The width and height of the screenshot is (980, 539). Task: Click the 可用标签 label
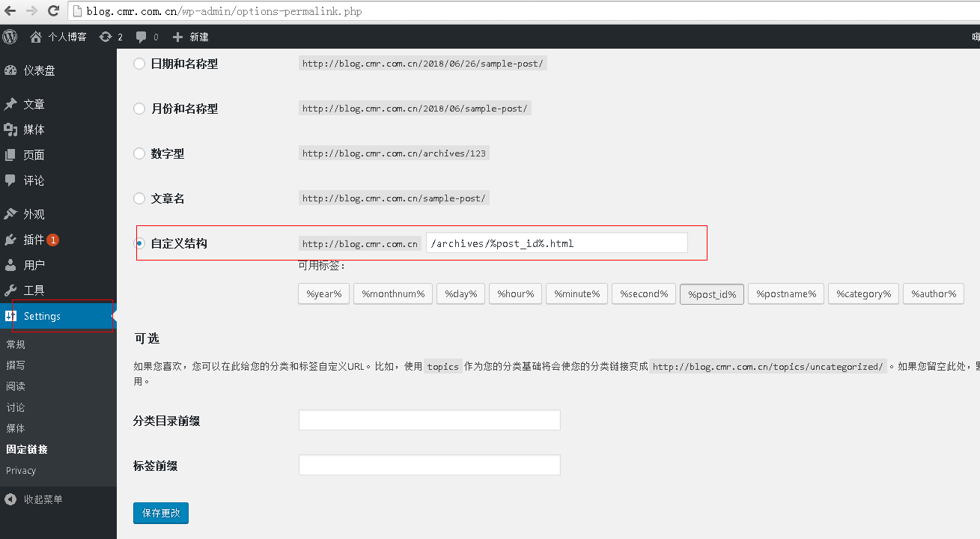[x=322, y=265]
